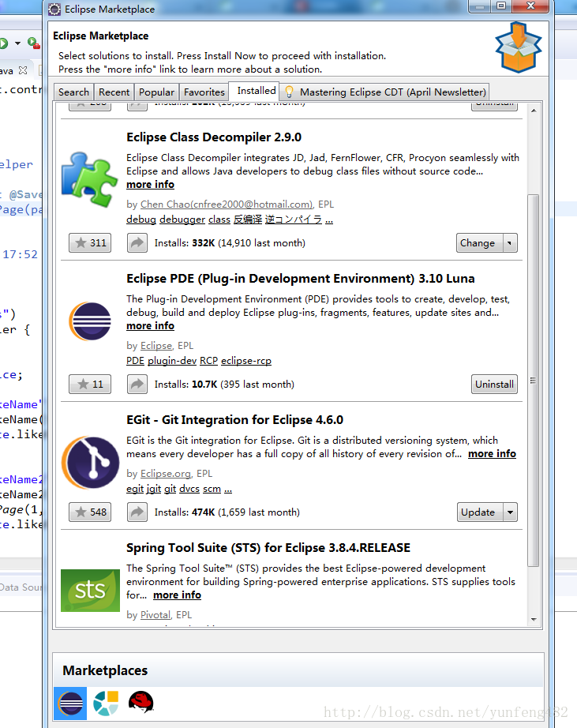Open Eclipse.org author link under EGit
The image size is (577, 728).
(166, 474)
